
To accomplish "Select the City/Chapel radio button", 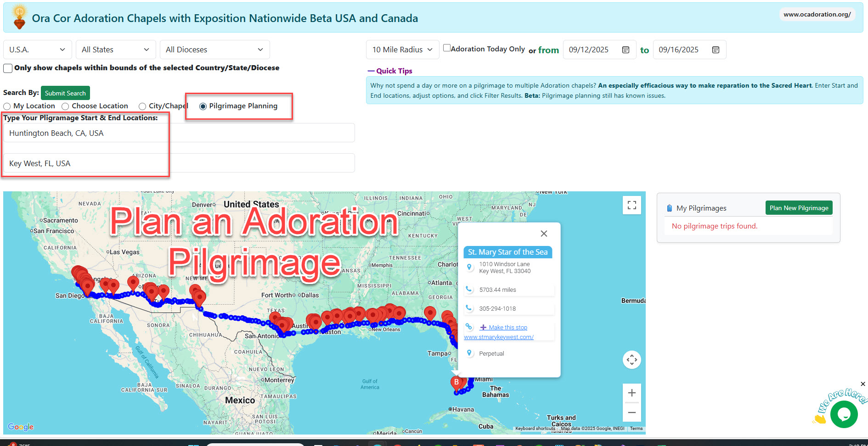I will click(x=142, y=106).
